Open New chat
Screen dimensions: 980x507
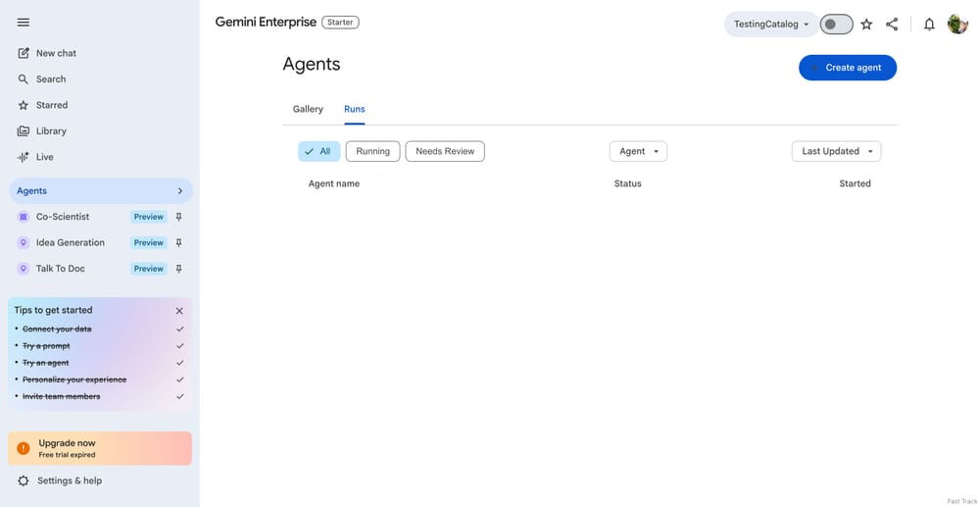click(x=56, y=53)
